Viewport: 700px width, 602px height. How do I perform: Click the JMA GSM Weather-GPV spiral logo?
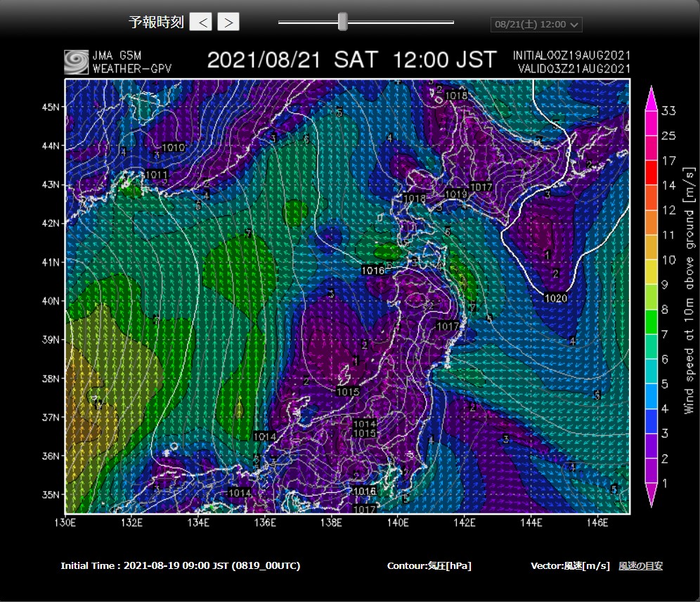click(76, 62)
